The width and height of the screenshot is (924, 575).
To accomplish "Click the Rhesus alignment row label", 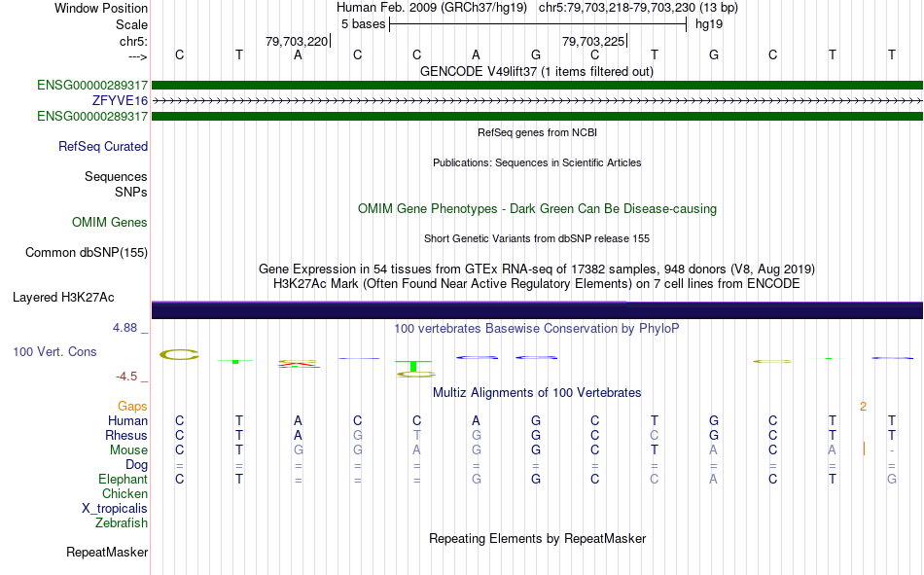I will [126, 435].
